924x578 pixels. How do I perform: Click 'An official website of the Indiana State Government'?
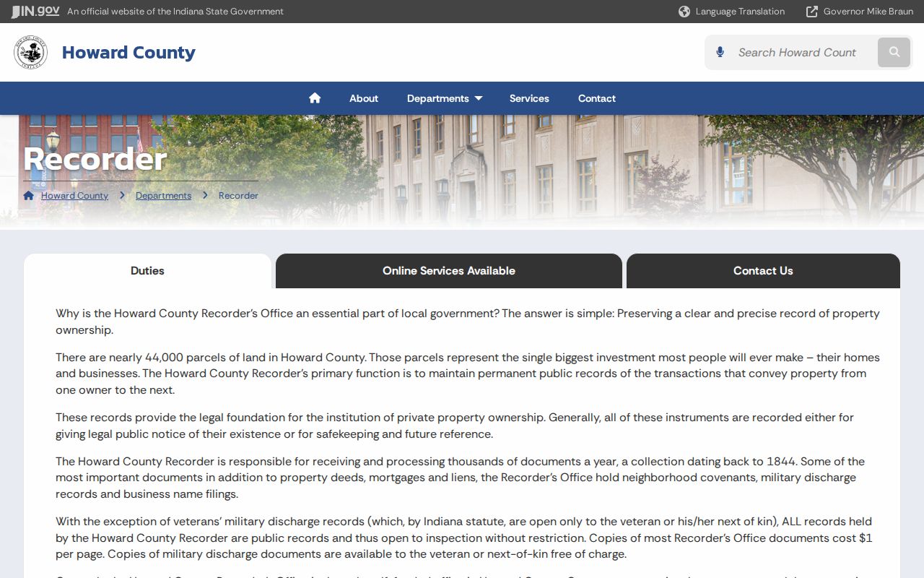tap(175, 12)
